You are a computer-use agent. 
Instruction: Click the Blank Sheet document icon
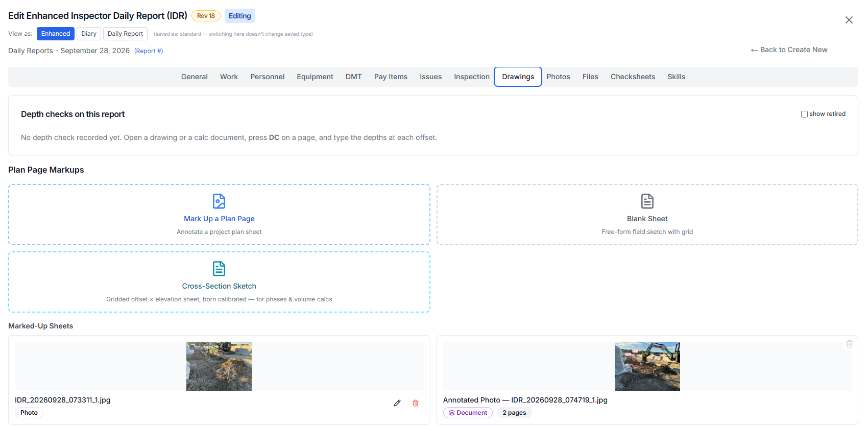647,201
